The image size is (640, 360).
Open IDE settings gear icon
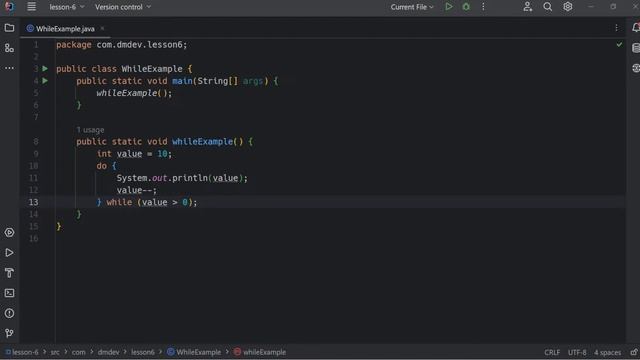pos(567,7)
